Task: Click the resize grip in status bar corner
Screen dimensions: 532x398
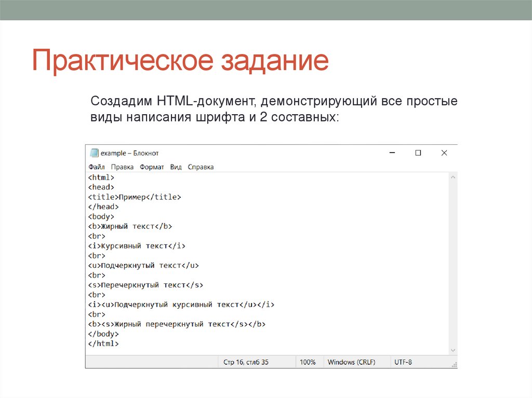Action: (454, 364)
